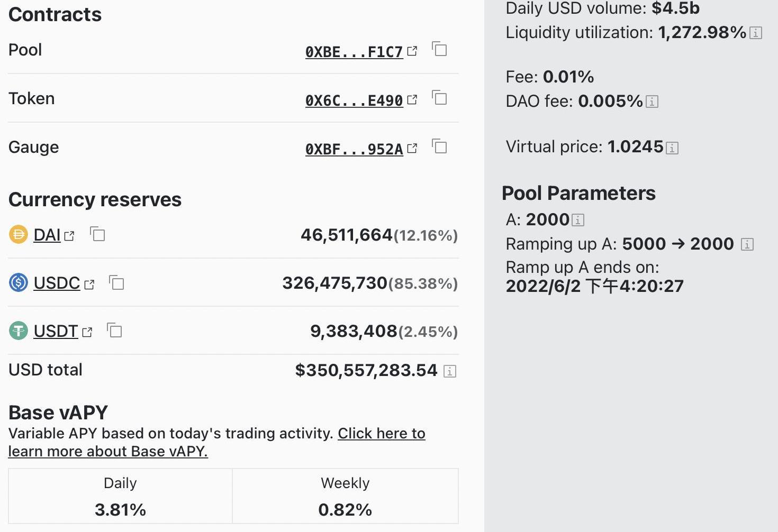The width and height of the screenshot is (778, 532).
Task: Show info tooltip for Virtual price
Action: coord(672,148)
